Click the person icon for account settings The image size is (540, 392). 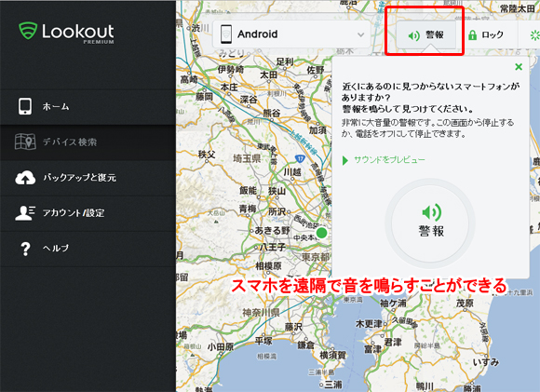[x=25, y=213]
